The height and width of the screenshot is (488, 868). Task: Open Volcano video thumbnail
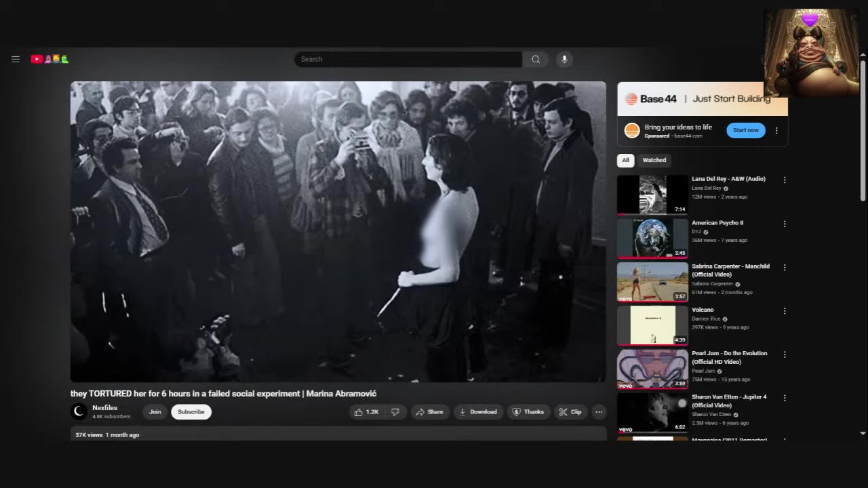(652, 325)
